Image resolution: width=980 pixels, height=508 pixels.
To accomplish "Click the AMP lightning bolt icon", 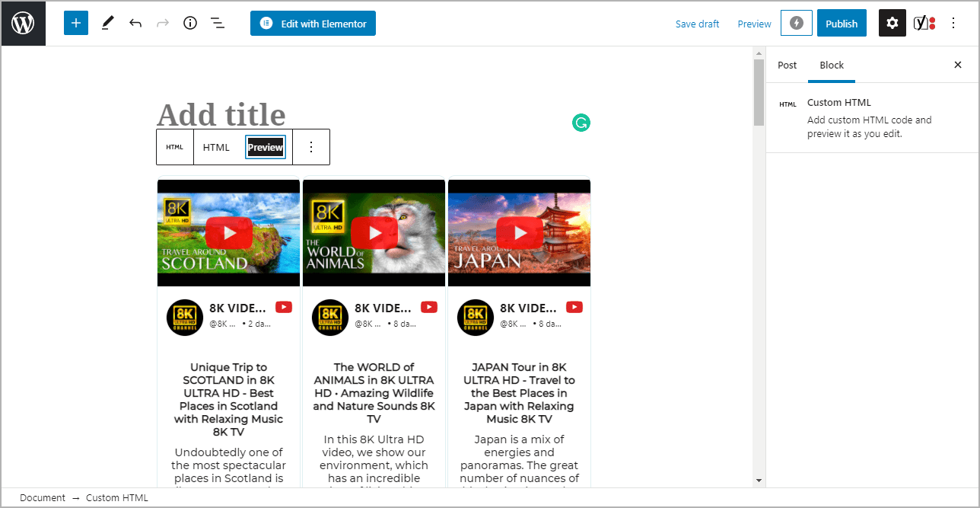I will (797, 23).
